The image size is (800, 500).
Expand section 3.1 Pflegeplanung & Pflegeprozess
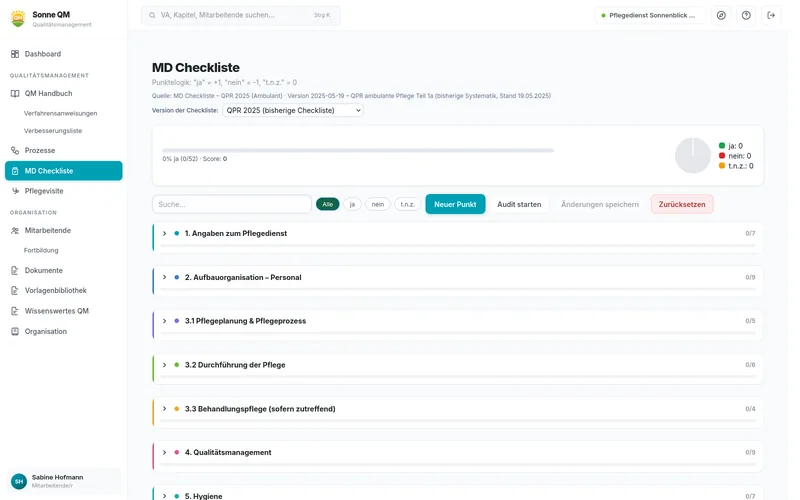164,321
